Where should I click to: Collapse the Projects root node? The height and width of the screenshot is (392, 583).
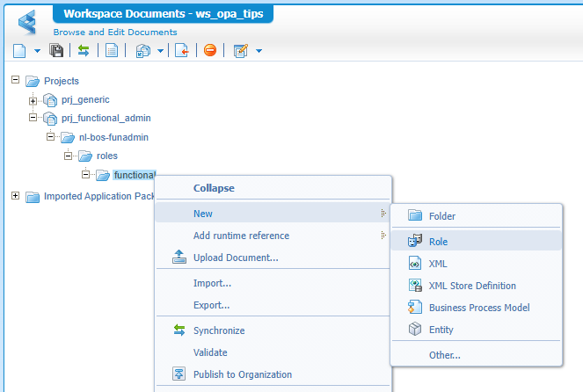pyautogui.click(x=15, y=81)
